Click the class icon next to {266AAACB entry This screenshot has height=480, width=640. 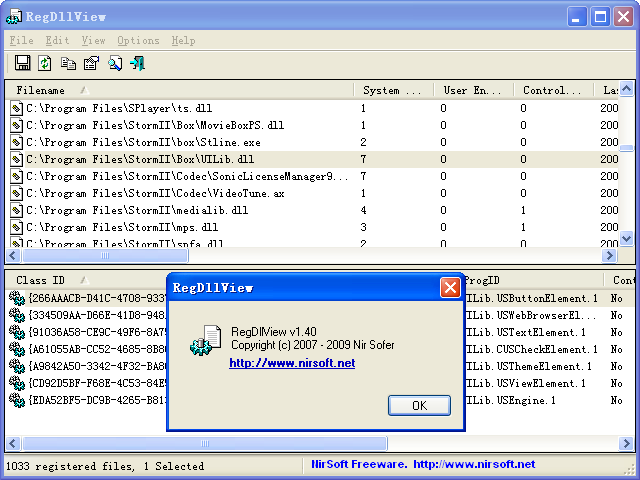16,298
